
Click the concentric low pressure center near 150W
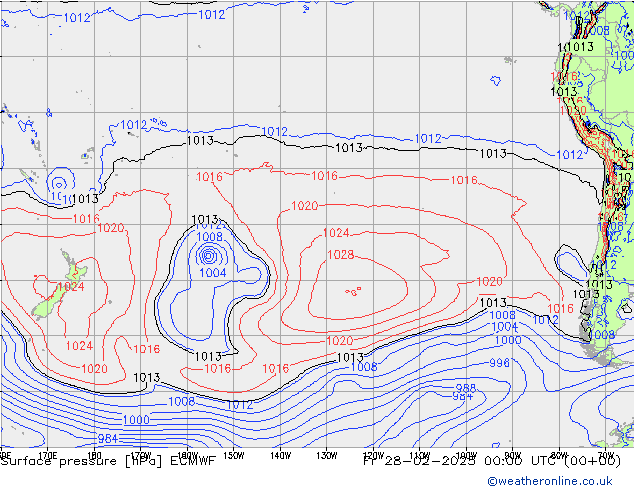tap(208, 256)
